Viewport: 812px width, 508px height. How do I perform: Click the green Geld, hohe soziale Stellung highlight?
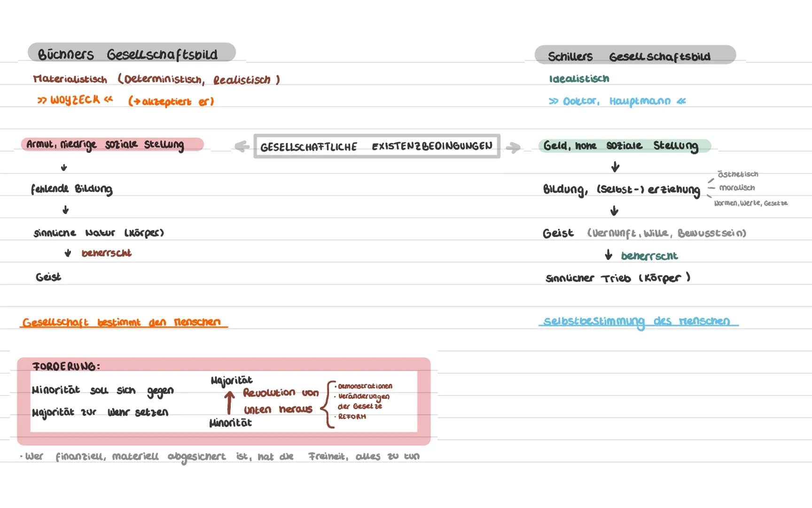pyautogui.click(x=625, y=146)
